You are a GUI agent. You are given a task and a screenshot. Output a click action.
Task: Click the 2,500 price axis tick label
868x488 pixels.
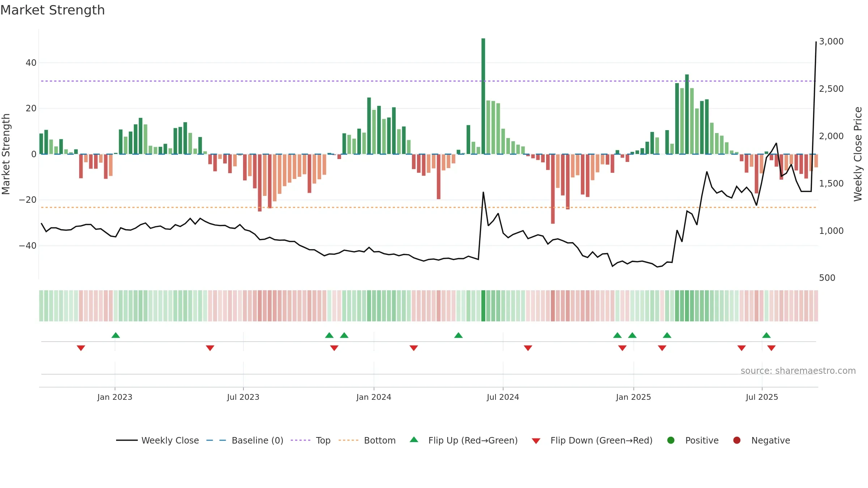pos(831,89)
